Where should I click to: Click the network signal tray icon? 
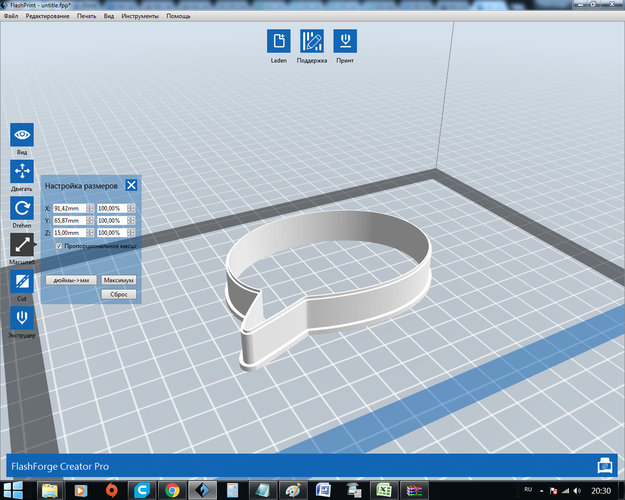click(x=565, y=491)
